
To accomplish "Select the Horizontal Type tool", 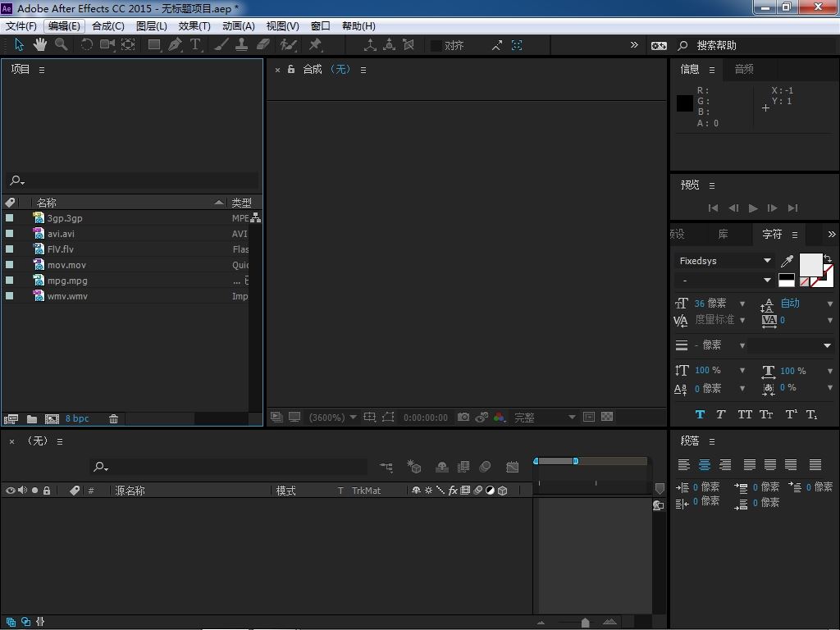I will [x=195, y=45].
